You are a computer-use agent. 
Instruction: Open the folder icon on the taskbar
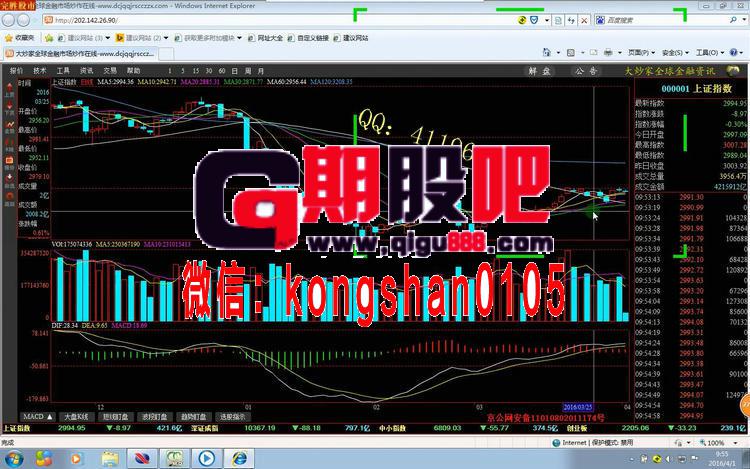[x=110, y=459]
